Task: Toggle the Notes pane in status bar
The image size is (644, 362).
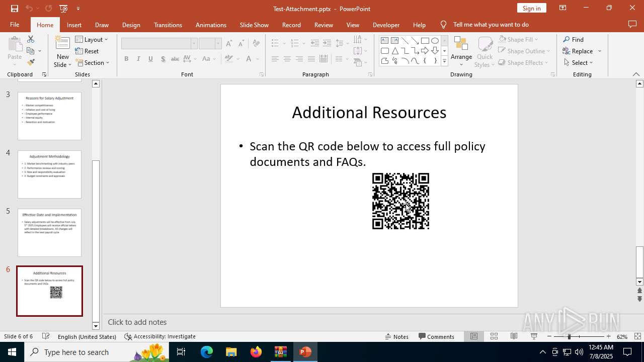Action: (x=396, y=336)
